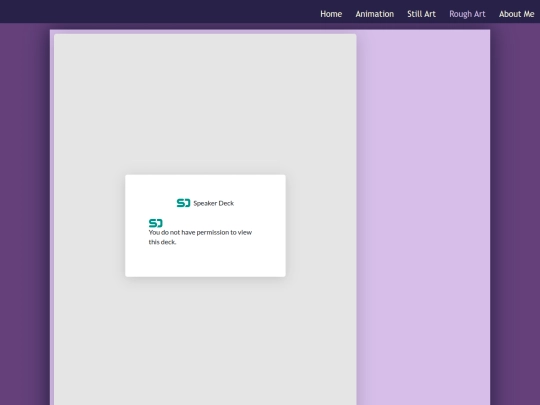Click the 'You do not have permission' message
This screenshot has height=405, width=540.
tap(200, 237)
